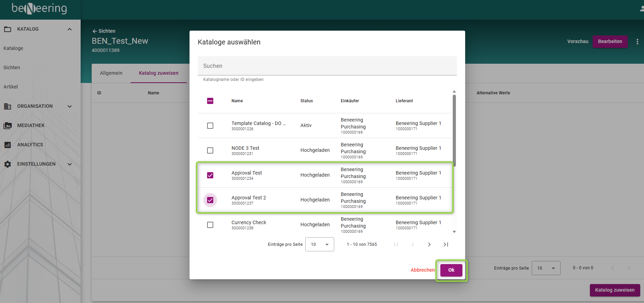Click the Mediathek image icon
The image size is (644, 303).
(x=8, y=126)
